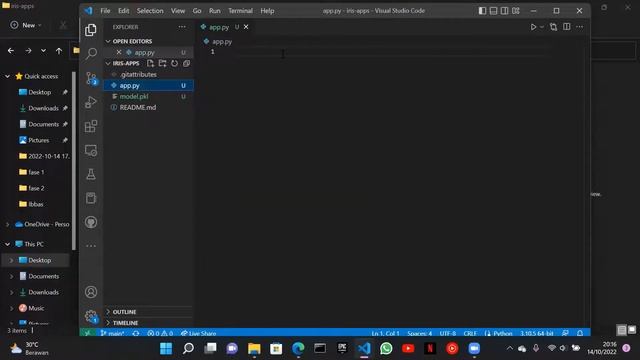The height and width of the screenshot is (360, 640).
Task: Open the Manage gear menu
Action: (91, 316)
